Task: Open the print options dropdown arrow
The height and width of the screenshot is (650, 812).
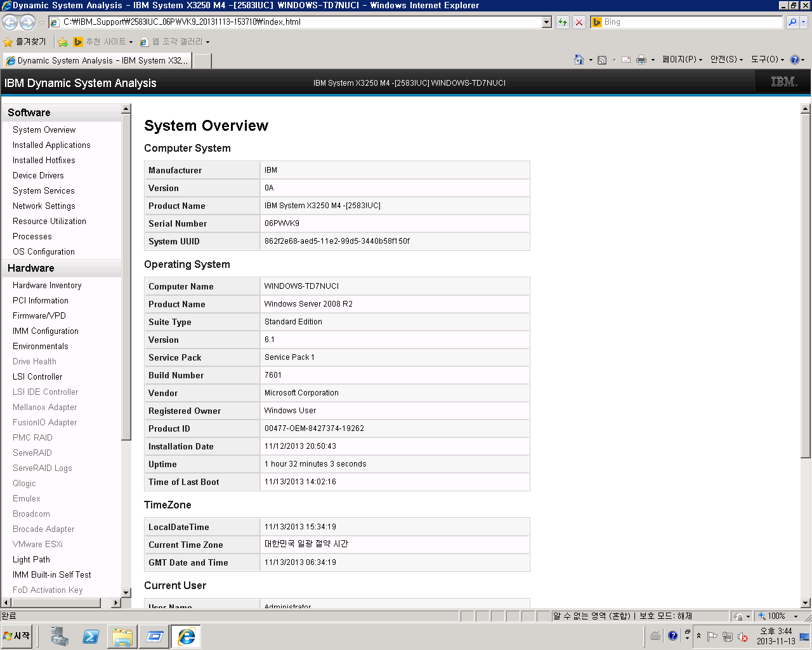Action: click(x=653, y=60)
